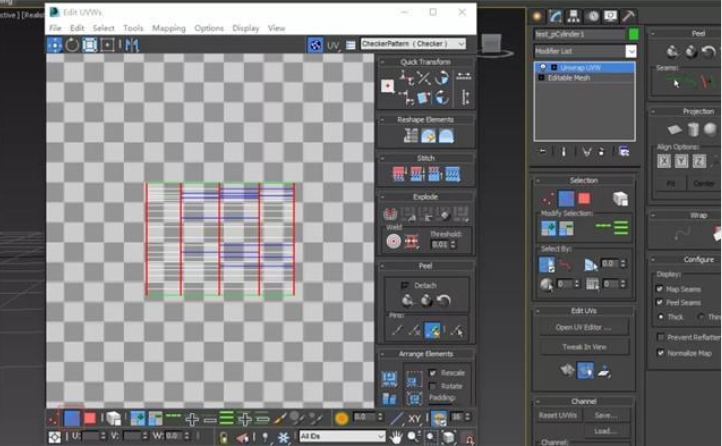Select Vertex sub-object mode in bottom toolbar
The height and width of the screenshot is (446, 722).
(x=53, y=419)
